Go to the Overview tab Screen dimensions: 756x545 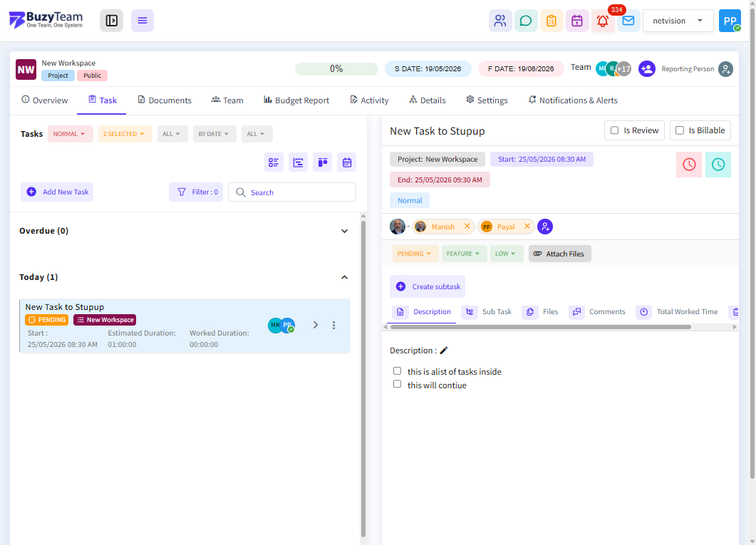(x=44, y=100)
